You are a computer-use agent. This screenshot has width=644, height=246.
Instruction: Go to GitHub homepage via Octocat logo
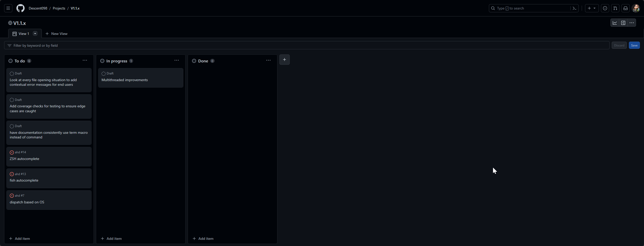tap(21, 8)
